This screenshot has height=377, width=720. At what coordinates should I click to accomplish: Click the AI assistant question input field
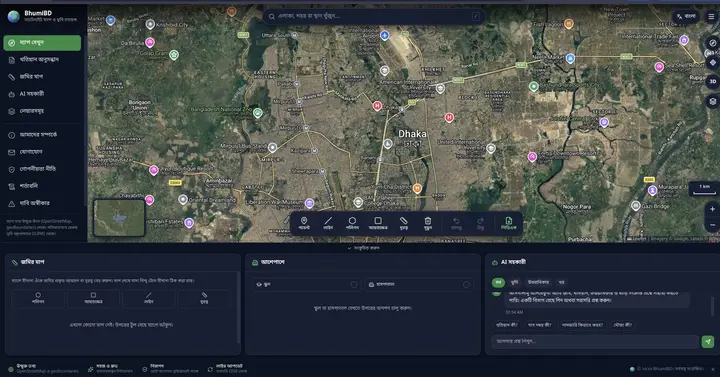595,342
